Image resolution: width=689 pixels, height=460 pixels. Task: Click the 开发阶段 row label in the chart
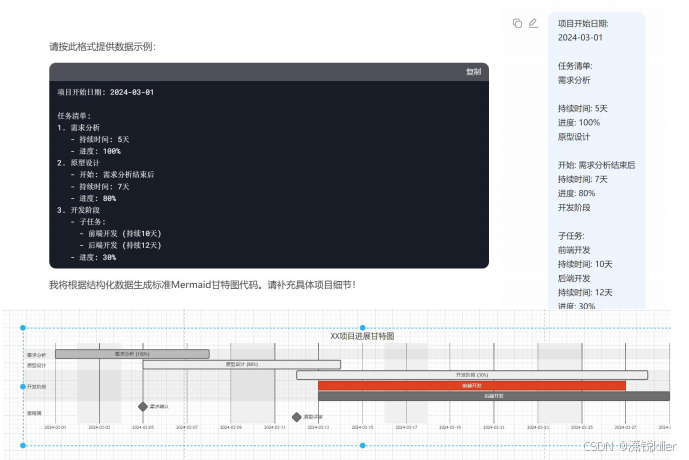coord(36,387)
